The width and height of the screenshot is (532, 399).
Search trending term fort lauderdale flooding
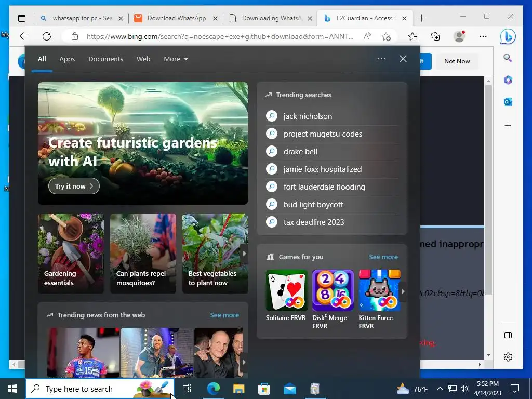pos(332,187)
